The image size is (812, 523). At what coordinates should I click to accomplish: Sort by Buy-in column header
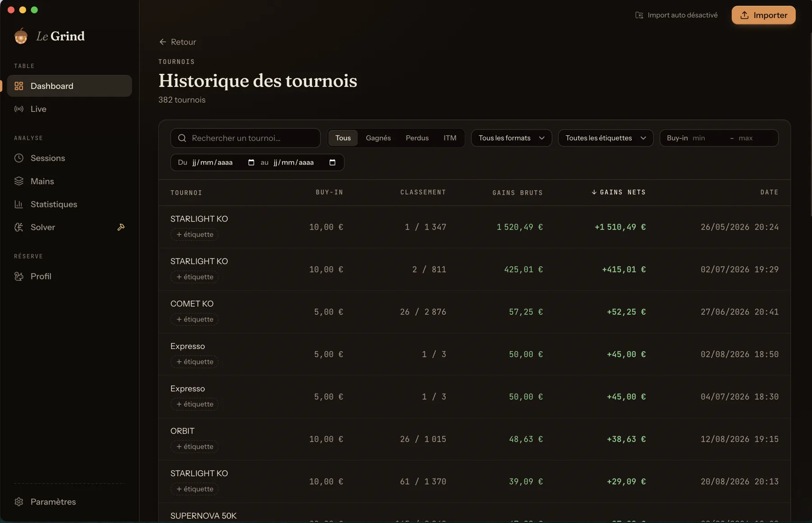(329, 192)
